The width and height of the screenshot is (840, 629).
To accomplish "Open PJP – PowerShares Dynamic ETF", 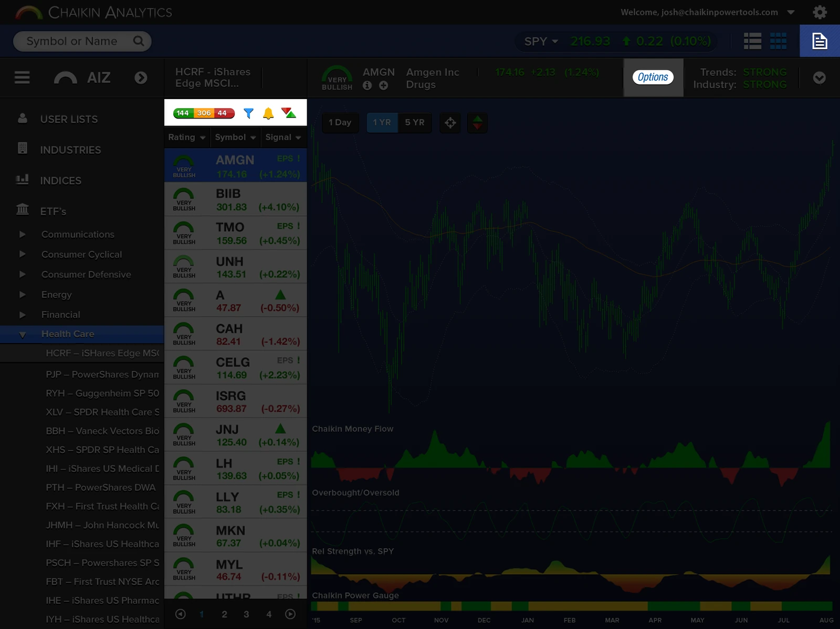I will [x=102, y=374].
